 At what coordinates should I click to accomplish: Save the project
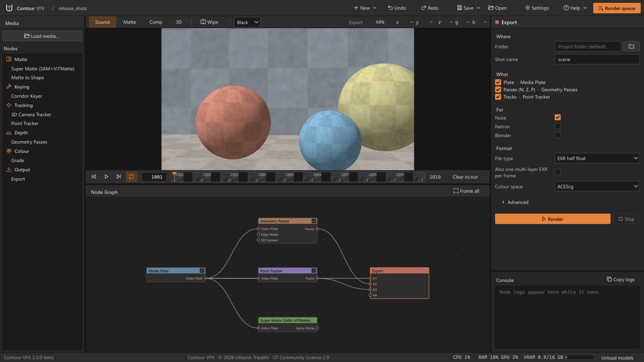(465, 8)
